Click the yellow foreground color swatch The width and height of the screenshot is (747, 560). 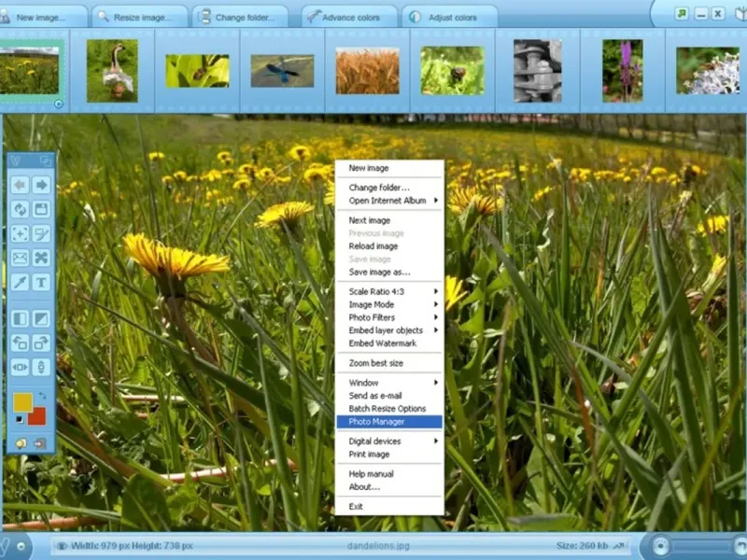pos(22,402)
